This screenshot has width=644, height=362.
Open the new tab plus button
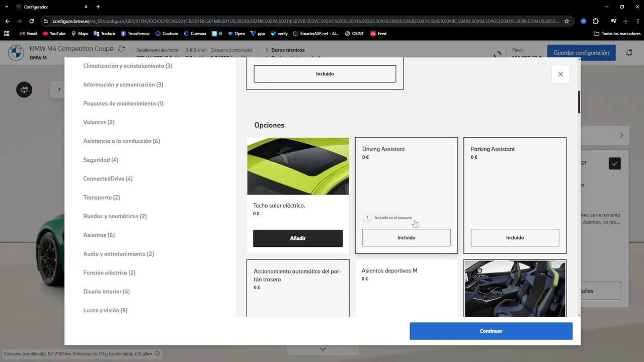pos(98,7)
